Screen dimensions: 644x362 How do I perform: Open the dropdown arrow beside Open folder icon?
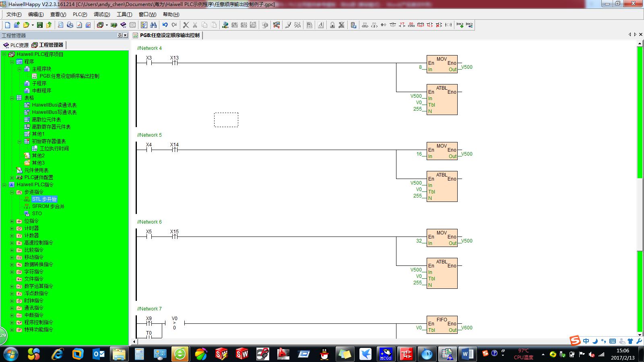click(33, 25)
